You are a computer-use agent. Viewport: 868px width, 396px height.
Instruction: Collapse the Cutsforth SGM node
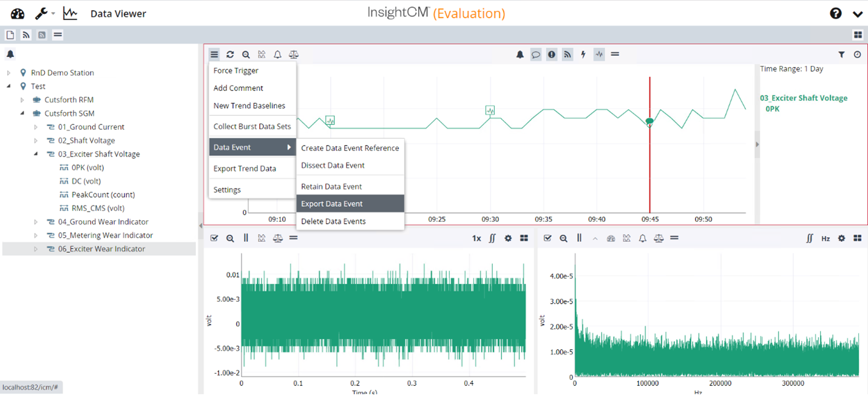[x=22, y=113]
